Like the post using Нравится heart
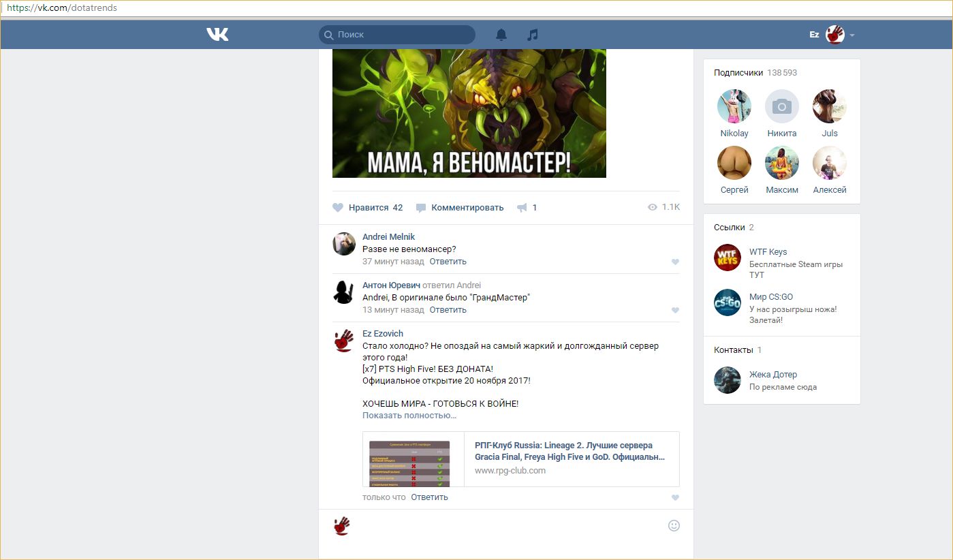Viewport: 953px width, 560px height. 338,208
